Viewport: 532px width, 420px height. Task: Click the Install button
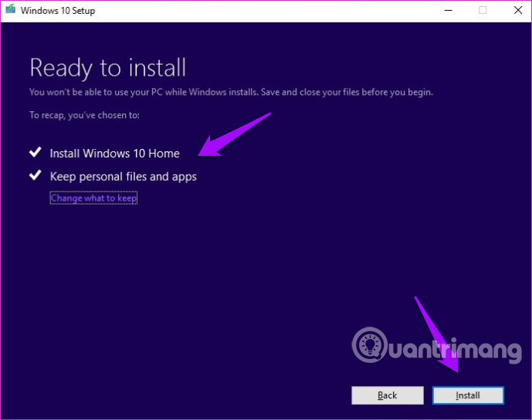(468, 395)
